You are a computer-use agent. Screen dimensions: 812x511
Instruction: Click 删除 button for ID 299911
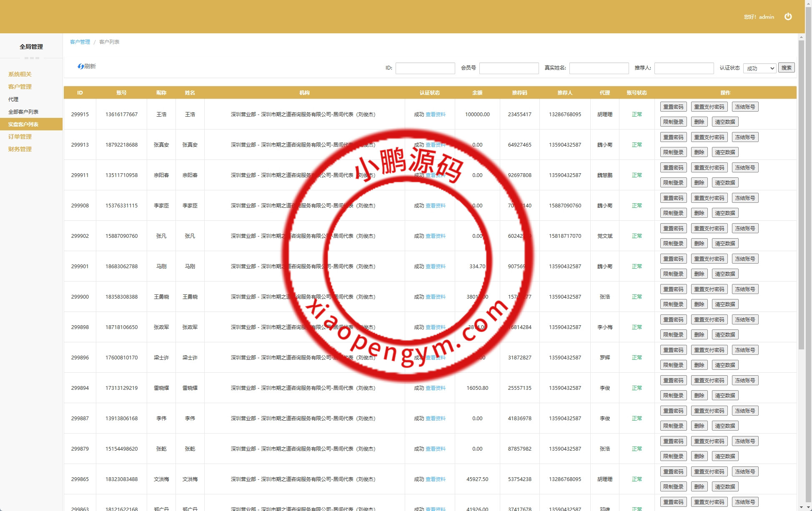[x=699, y=183]
